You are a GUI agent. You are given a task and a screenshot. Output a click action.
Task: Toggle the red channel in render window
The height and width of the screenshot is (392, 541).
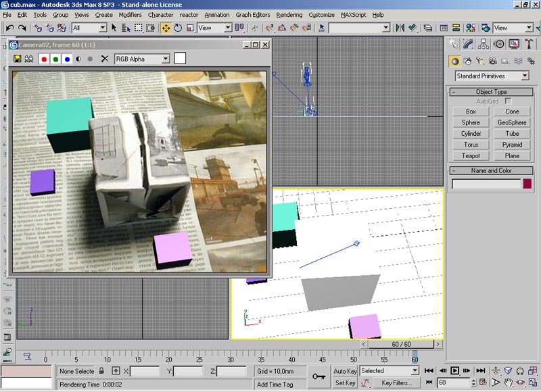pyautogui.click(x=43, y=59)
